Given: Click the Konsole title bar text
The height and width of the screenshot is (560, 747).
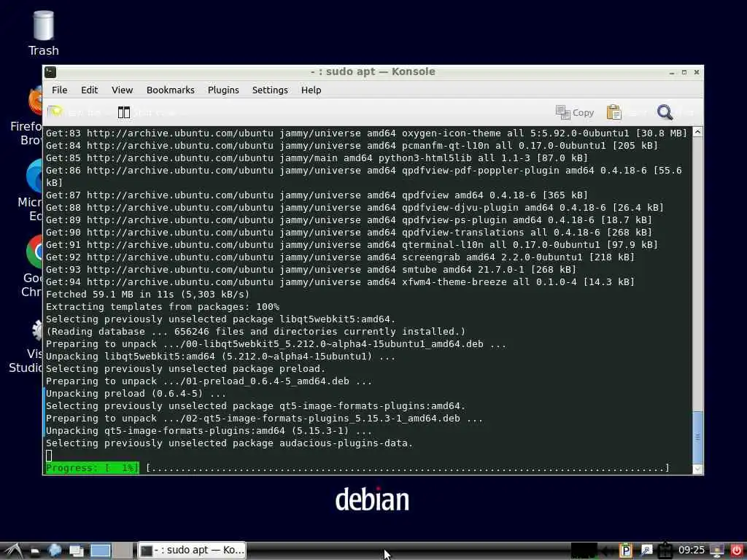Looking at the screenshot, I should point(373,72).
